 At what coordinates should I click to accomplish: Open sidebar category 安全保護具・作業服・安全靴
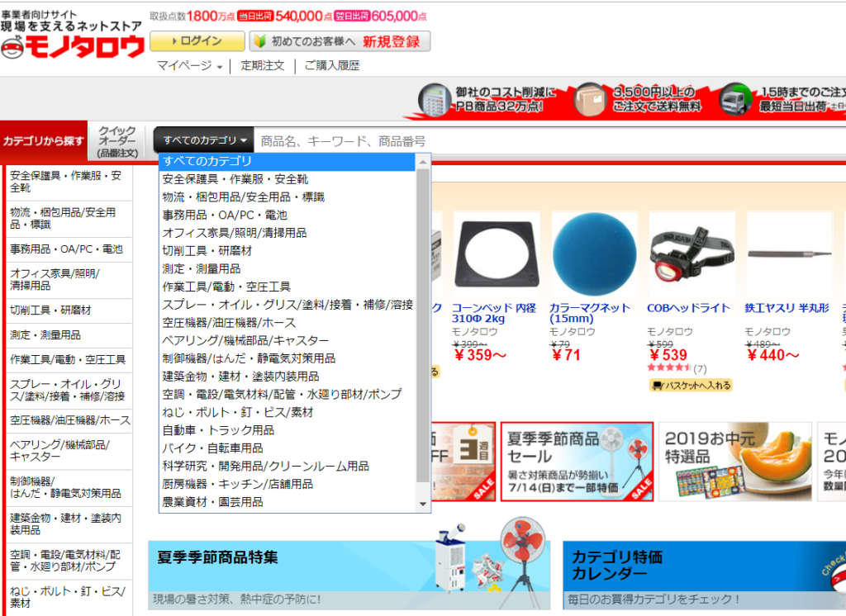69,182
